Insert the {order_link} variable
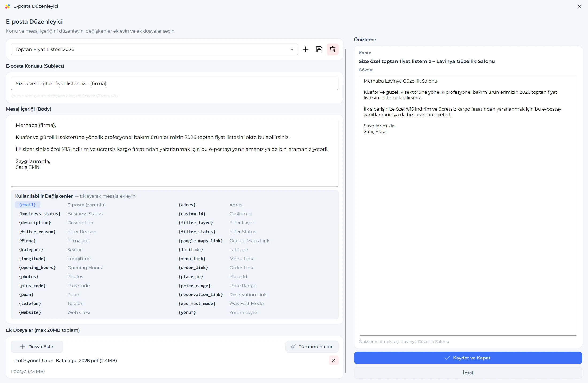This screenshot has height=383, width=588. 193,268
